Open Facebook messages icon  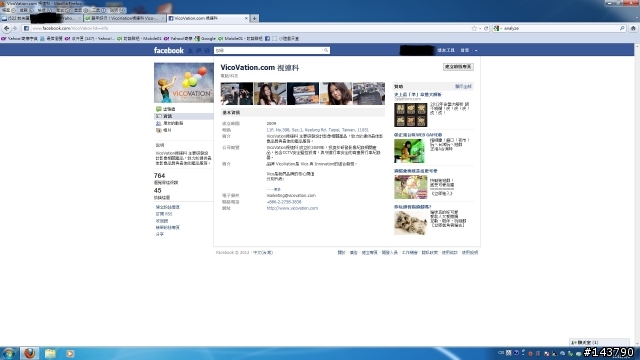click(198, 50)
